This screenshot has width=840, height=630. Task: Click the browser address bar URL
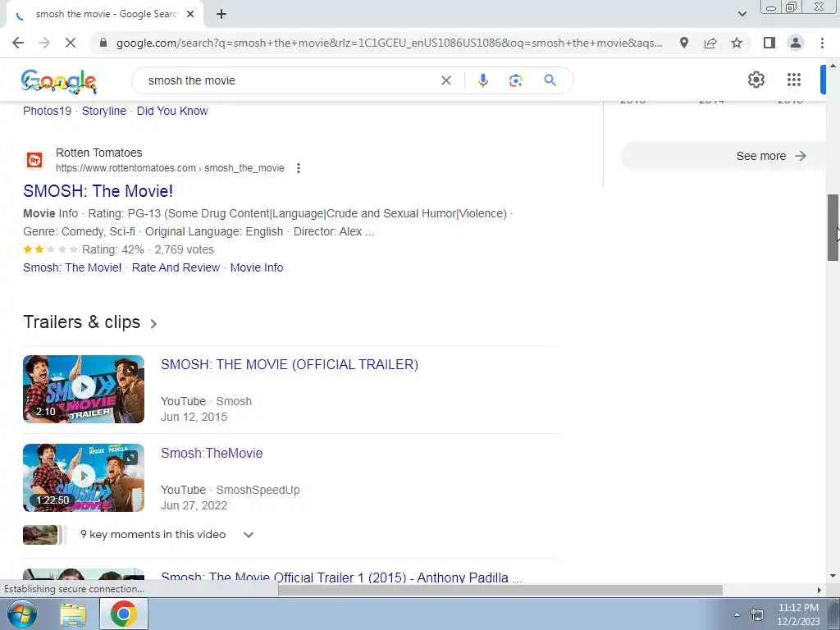pos(389,43)
